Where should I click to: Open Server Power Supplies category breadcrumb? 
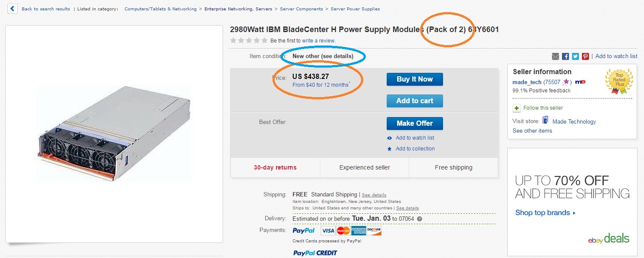tap(355, 9)
